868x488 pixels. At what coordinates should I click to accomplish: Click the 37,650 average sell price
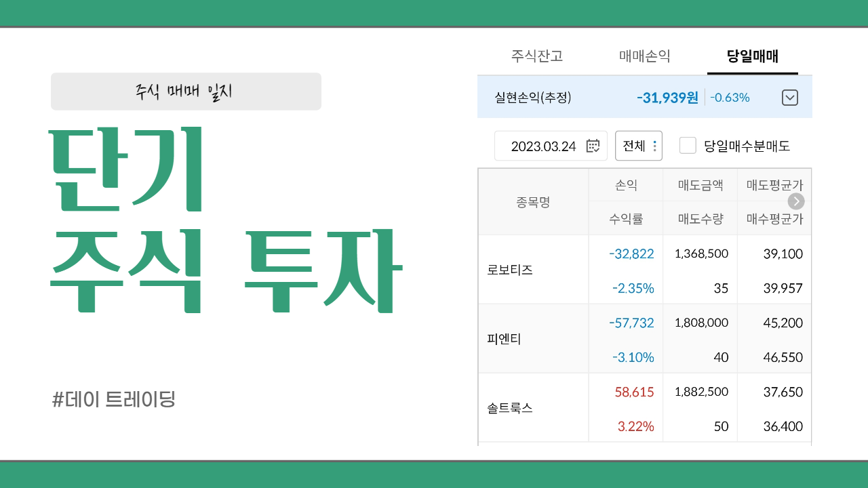pos(783,392)
